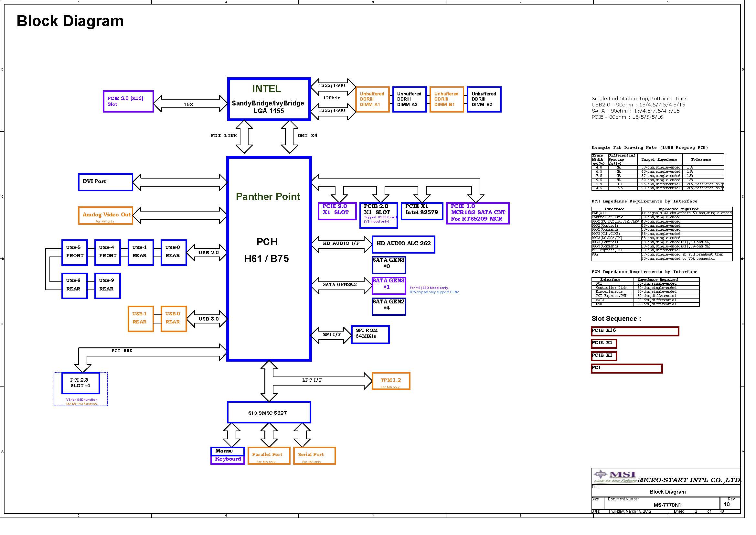
Task: Select the TPM 1.2 block
Action: [x=391, y=381]
